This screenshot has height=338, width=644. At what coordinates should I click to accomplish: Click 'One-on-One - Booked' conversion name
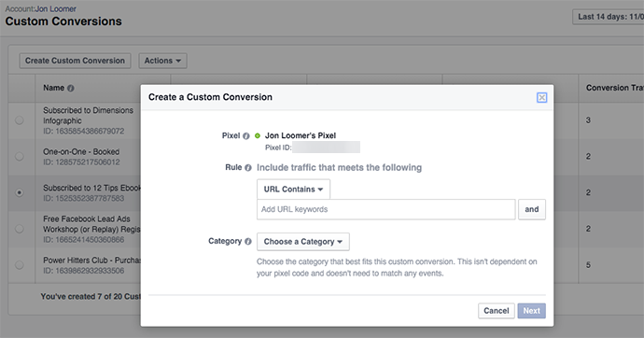click(81, 152)
